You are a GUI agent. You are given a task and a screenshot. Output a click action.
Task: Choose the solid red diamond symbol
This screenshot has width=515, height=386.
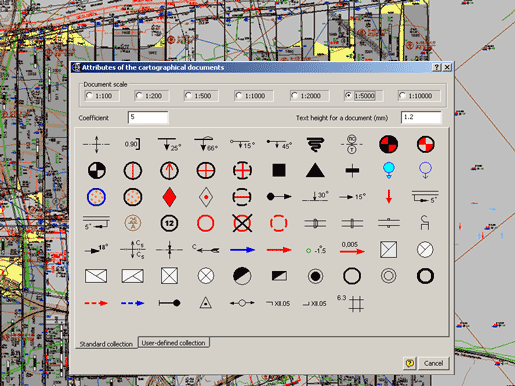169,197
